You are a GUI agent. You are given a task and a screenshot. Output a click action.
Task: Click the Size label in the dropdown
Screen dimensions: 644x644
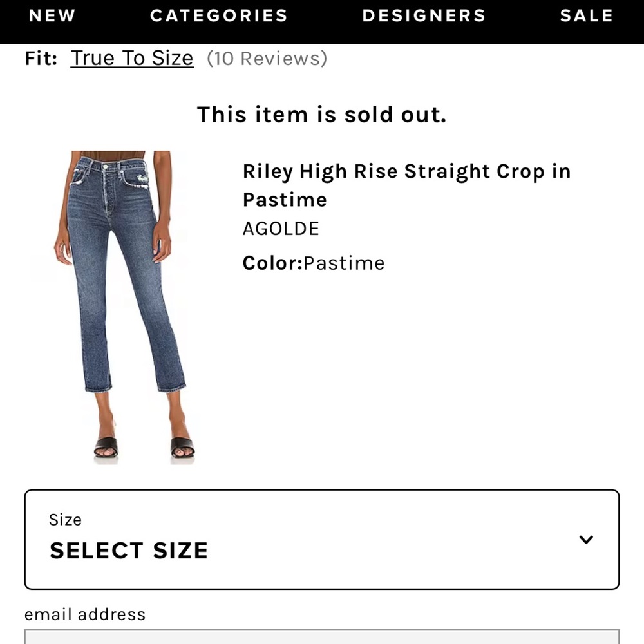pyautogui.click(x=65, y=520)
